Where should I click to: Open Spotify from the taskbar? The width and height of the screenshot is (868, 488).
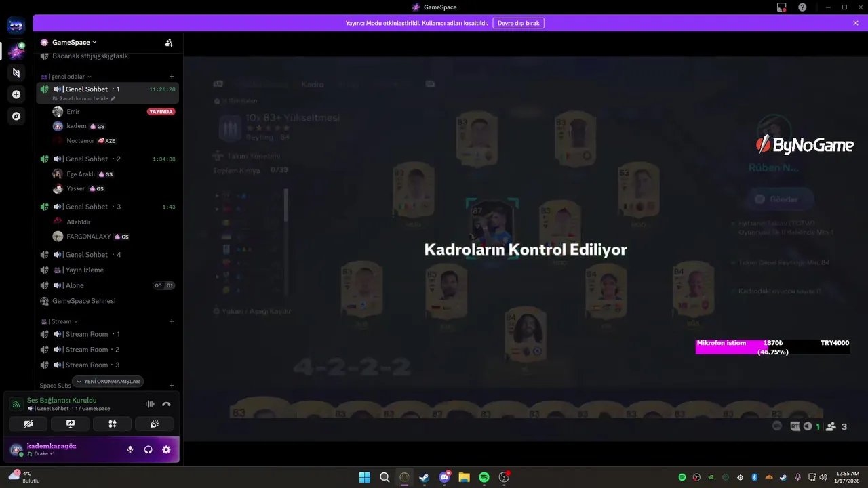(x=484, y=477)
